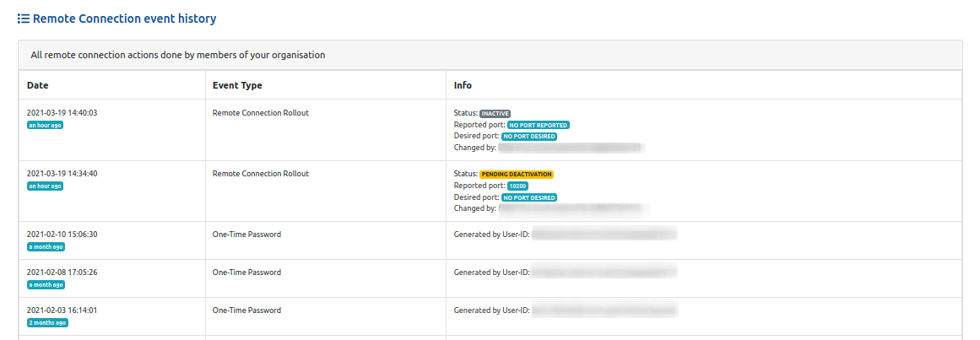Click the panel description about remote connection actions
Image resolution: width=980 pixels, height=340 pixels.
[177, 55]
